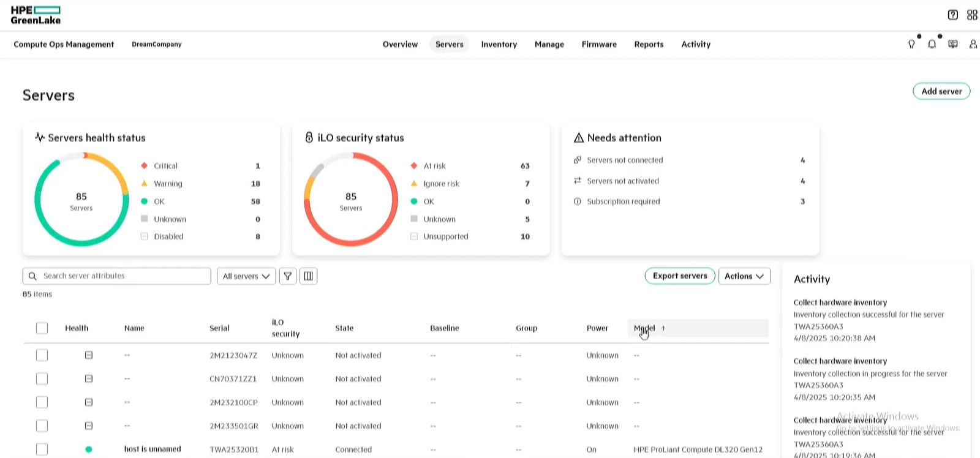
Task: Click the Add server button
Action: (941, 91)
